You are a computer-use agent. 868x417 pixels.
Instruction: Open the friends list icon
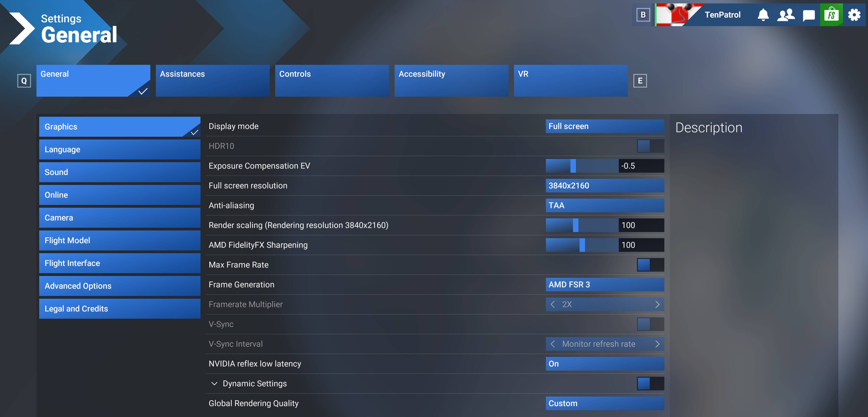coord(786,15)
